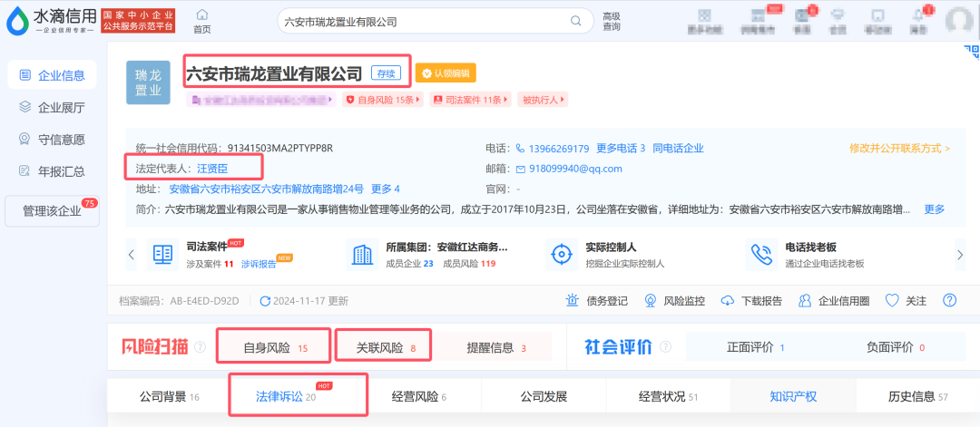Select 自身风险 15 in 风险扫描
980x427 pixels.
point(276,348)
